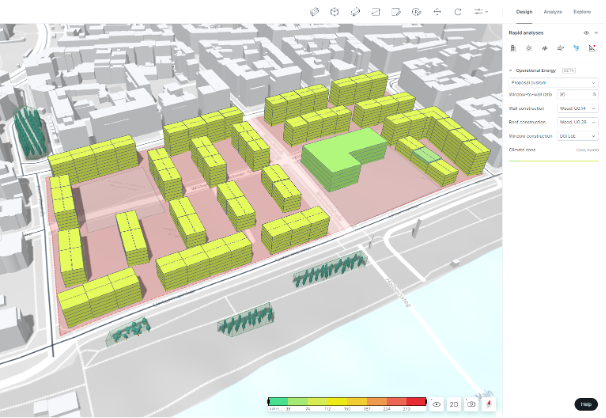Take a screenshot with the camera icon
606x418 pixels.
[x=471, y=404]
